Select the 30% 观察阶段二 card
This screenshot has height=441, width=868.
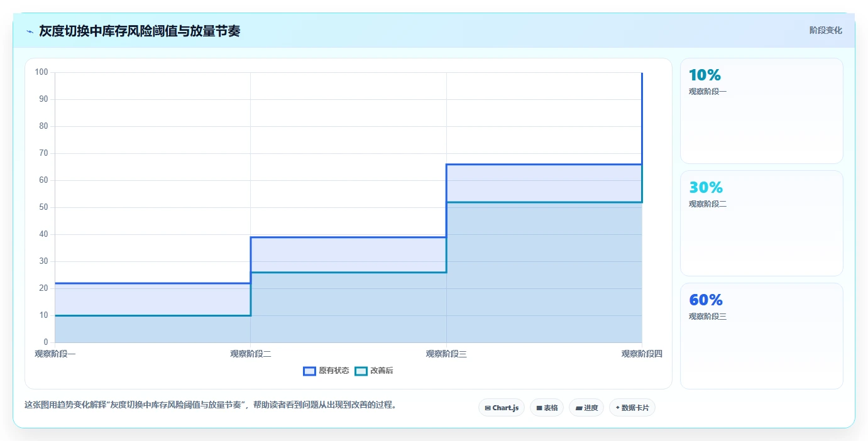[761, 224]
